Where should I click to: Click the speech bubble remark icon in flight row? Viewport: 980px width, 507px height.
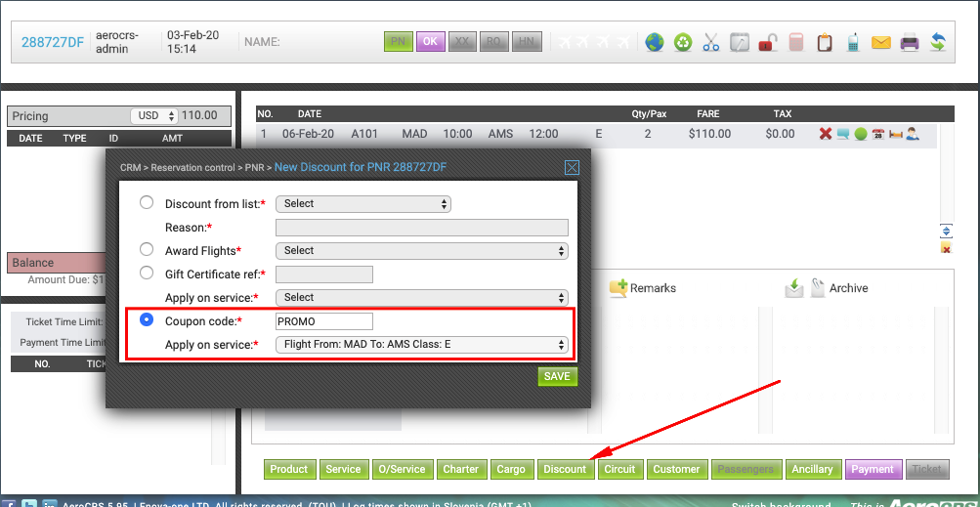tap(843, 134)
